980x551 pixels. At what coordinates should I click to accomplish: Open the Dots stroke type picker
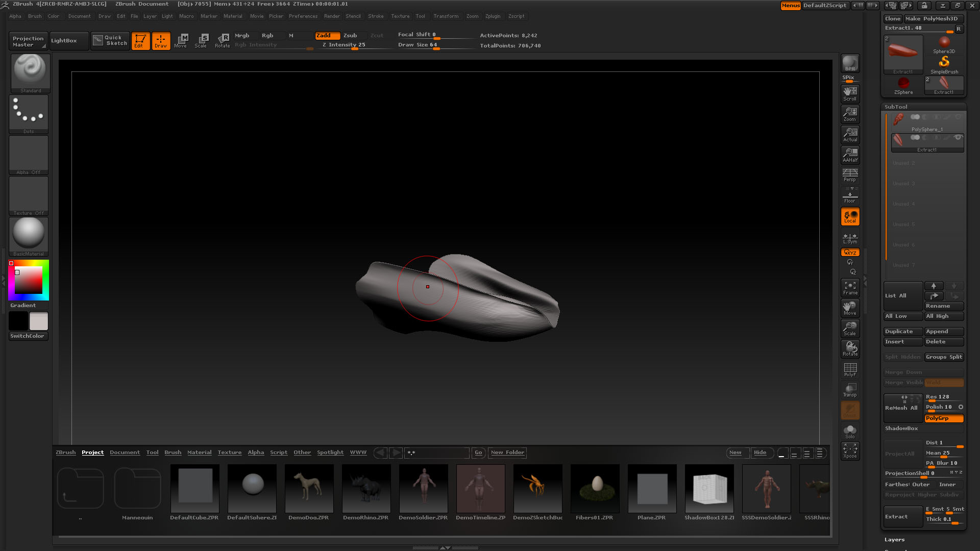click(29, 113)
